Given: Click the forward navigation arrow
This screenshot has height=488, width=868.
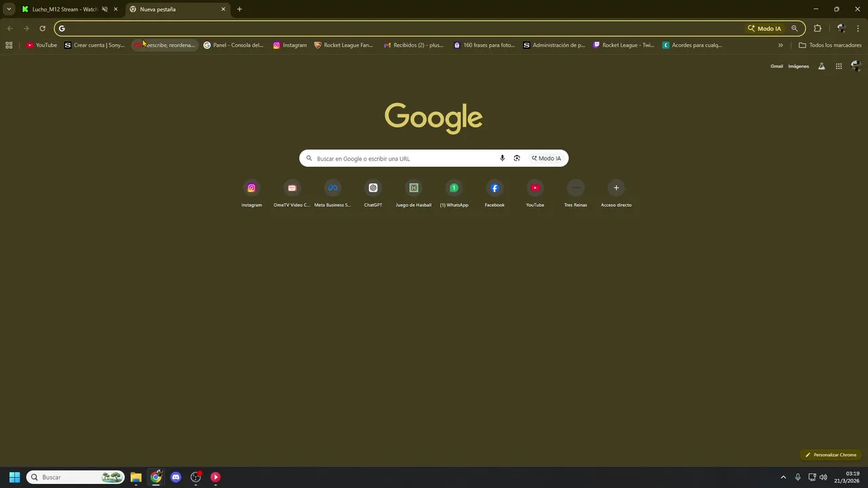Looking at the screenshot, I should pyautogui.click(x=26, y=28).
